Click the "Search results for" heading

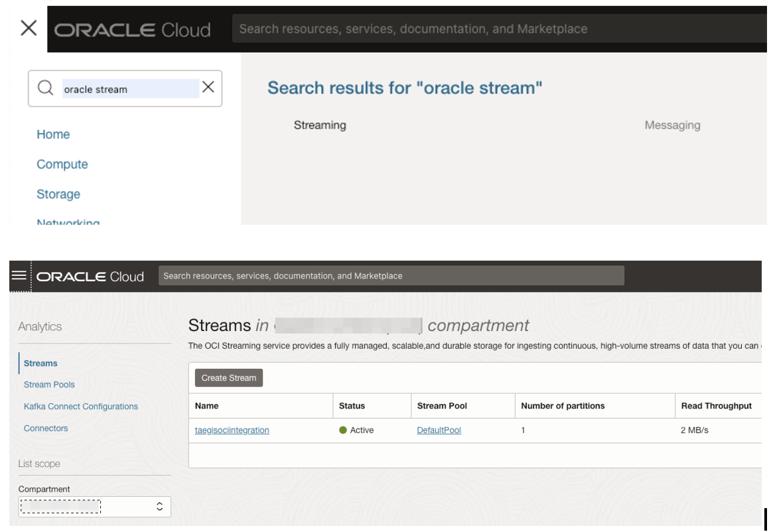point(405,88)
